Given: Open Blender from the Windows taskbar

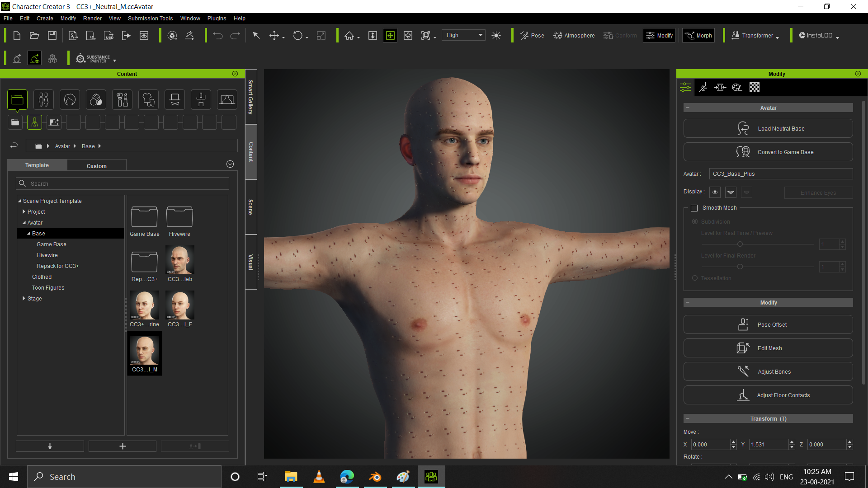Looking at the screenshot, I should 375,477.
